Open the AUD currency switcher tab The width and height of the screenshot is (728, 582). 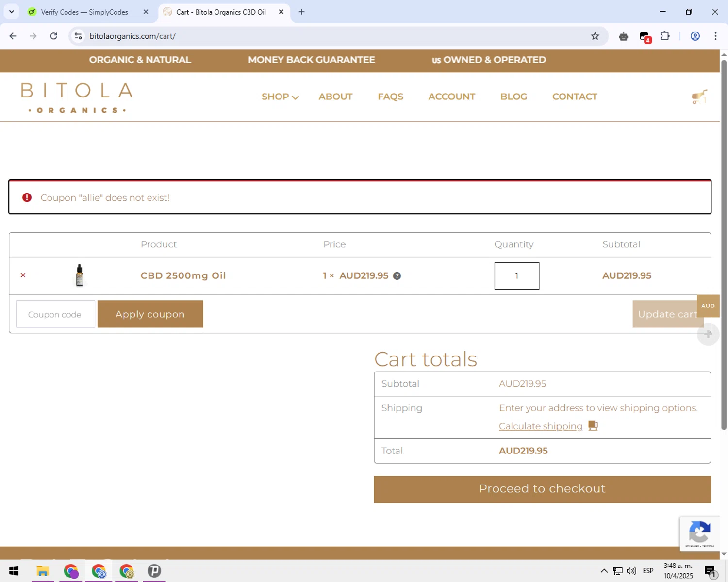708,306
